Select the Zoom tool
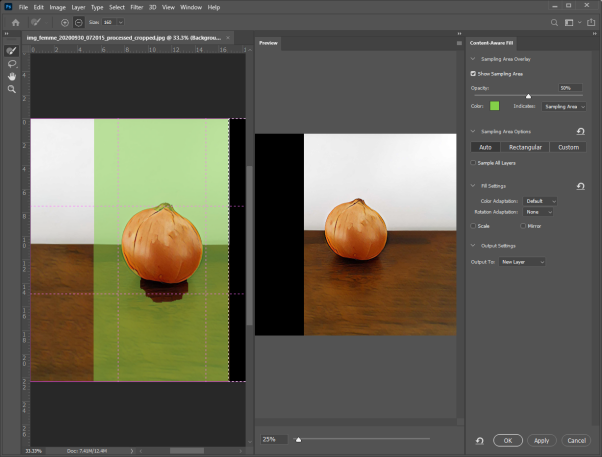This screenshot has height=457, width=602. click(12, 89)
